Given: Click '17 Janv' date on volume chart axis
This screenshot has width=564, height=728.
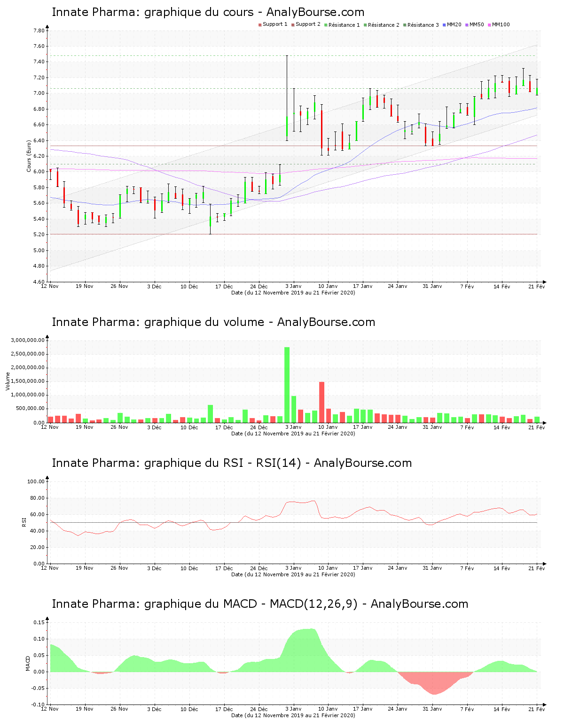Looking at the screenshot, I should (x=363, y=427).
